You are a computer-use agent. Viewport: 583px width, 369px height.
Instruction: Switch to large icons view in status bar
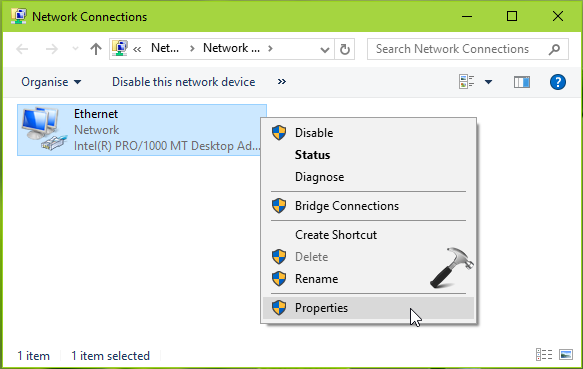coord(566,354)
